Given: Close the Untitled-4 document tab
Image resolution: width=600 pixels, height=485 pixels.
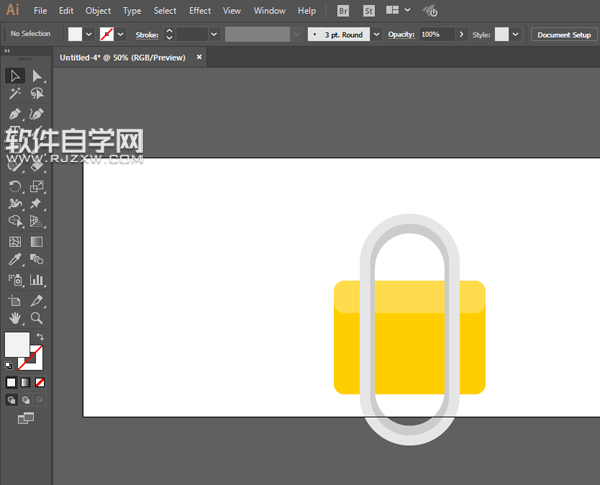Looking at the screenshot, I should pos(199,57).
